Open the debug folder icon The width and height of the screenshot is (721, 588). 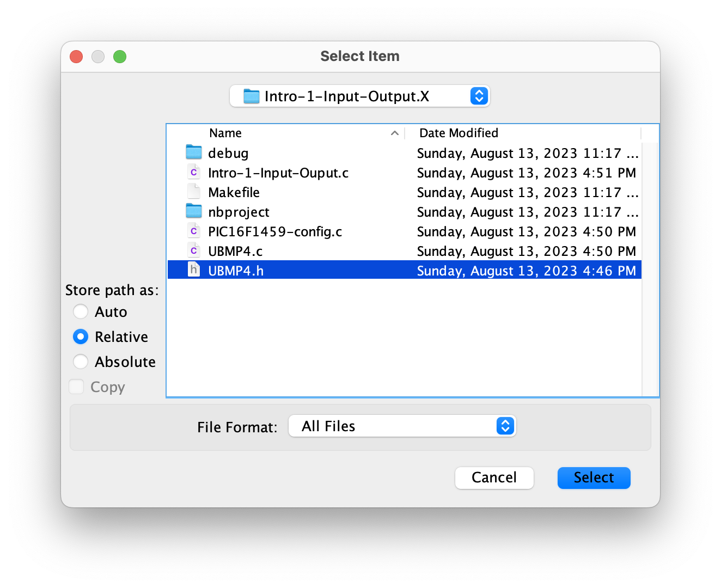(x=194, y=152)
